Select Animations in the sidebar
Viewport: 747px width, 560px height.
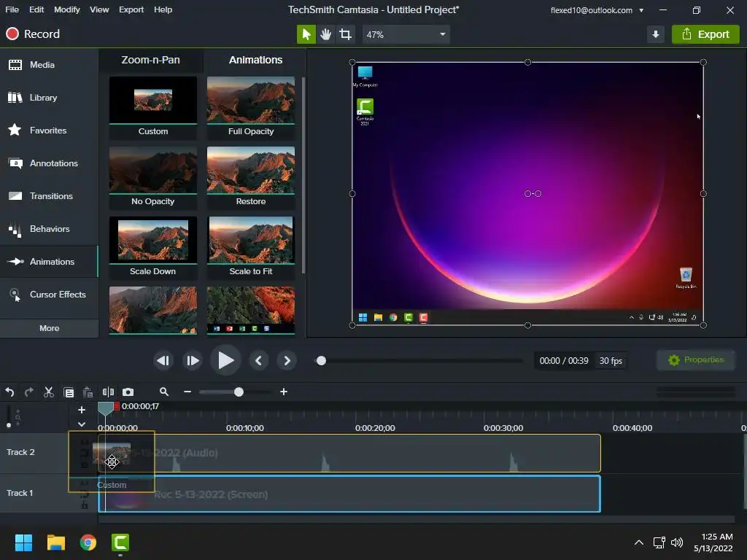(x=49, y=262)
